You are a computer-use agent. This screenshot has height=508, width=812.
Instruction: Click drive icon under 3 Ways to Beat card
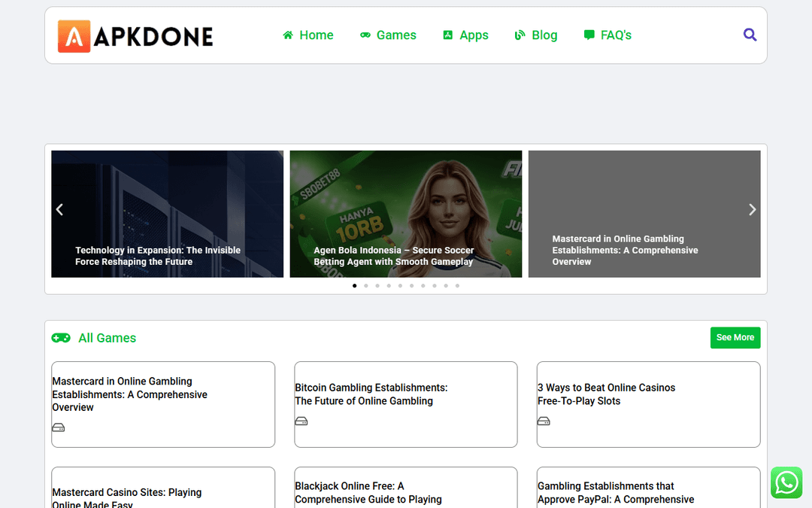pyautogui.click(x=544, y=421)
